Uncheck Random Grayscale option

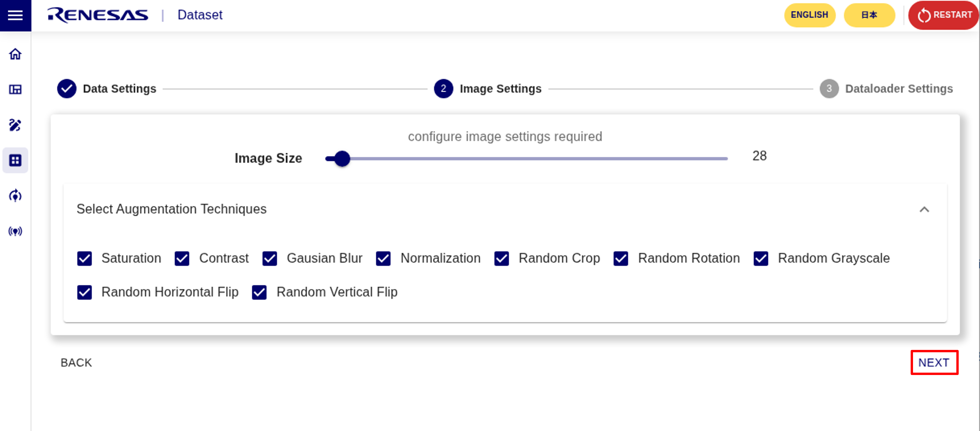point(761,259)
